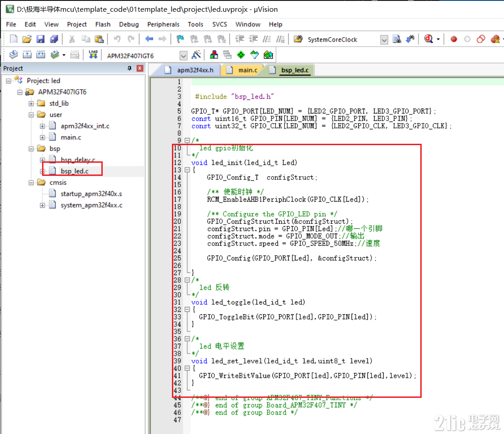The width and height of the screenshot is (504, 434).
Task: Close the Project panel
Action: click(x=139, y=68)
